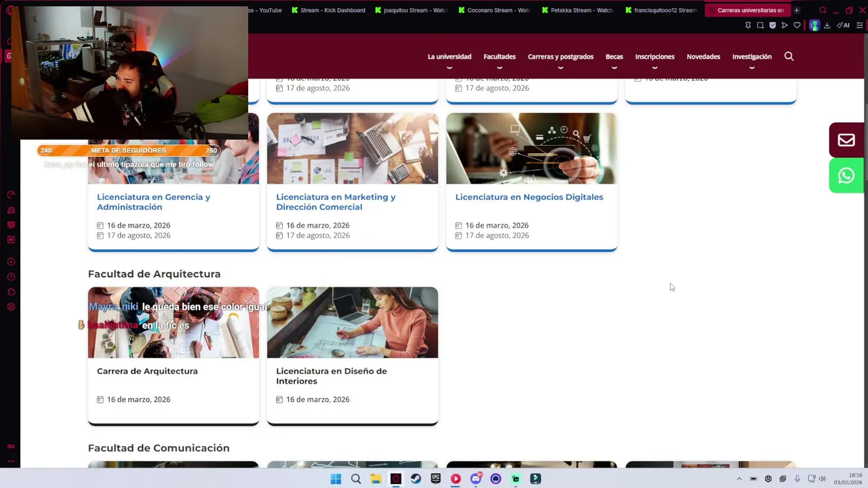Image resolution: width=868 pixels, height=488 pixels.
Task: Open the green WhatsApp chat button
Action: (846, 176)
